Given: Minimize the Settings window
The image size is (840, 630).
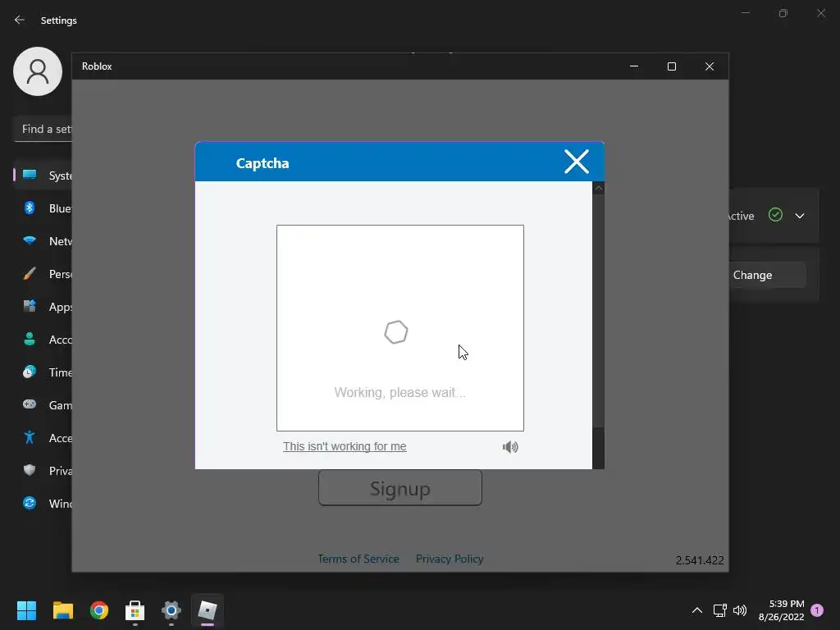Looking at the screenshot, I should pyautogui.click(x=745, y=13).
